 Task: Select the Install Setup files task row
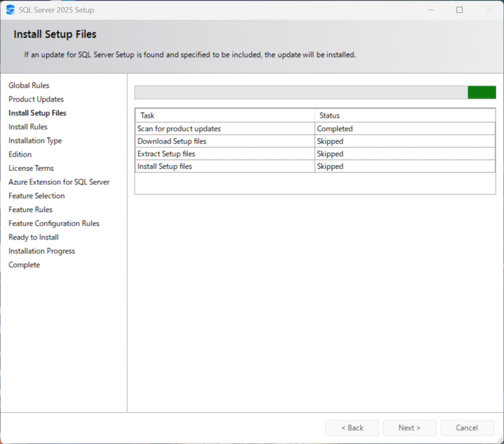(315, 166)
